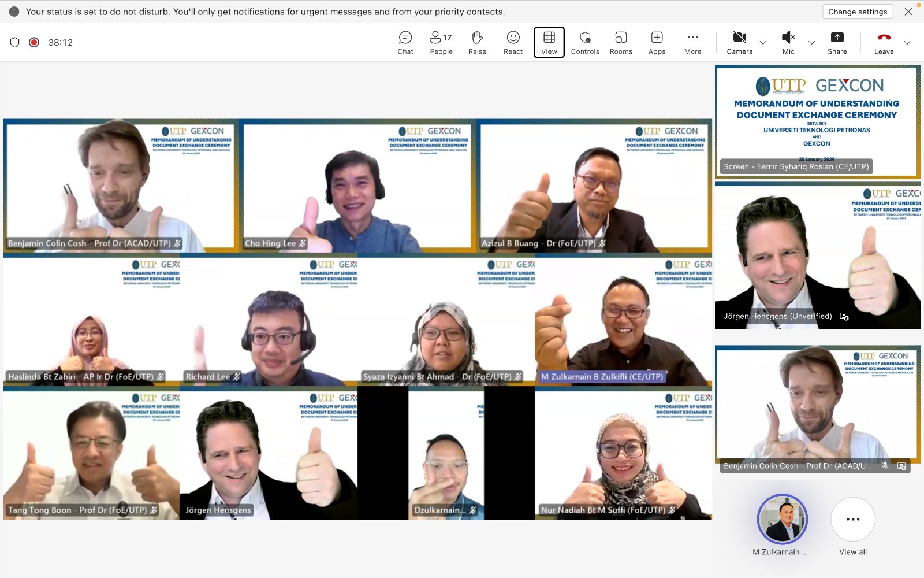Open the Chat panel
The height and width of the screenshot is (578, 924).
405,43
